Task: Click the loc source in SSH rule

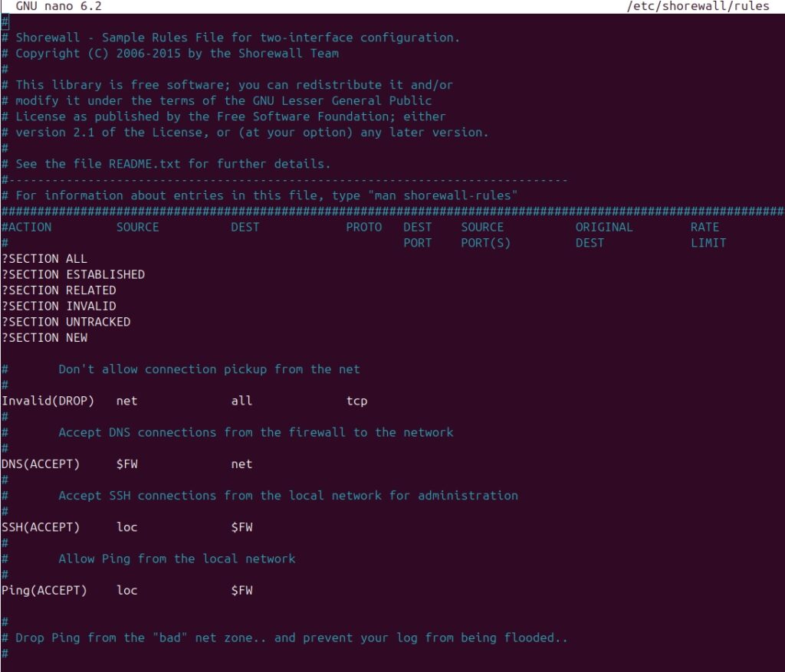Action: tap(127, 527)
